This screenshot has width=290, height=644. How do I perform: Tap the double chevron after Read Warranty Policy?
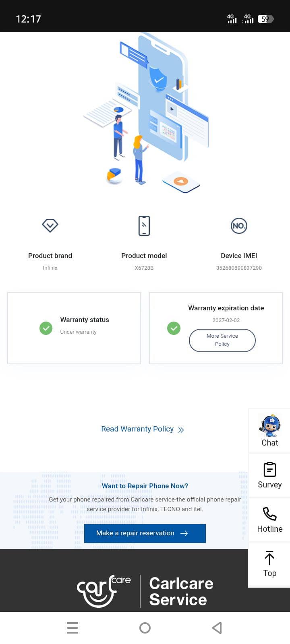[181, 430]
